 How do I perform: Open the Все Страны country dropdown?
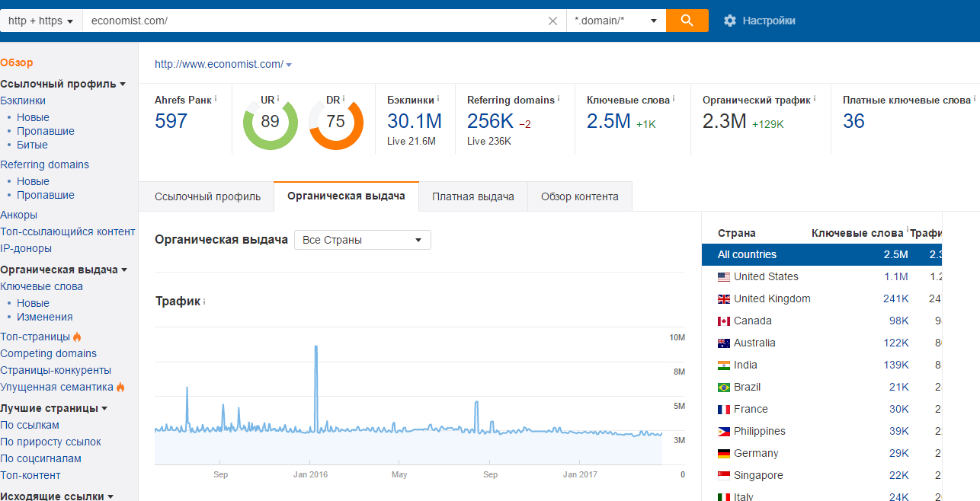point(362,240)
